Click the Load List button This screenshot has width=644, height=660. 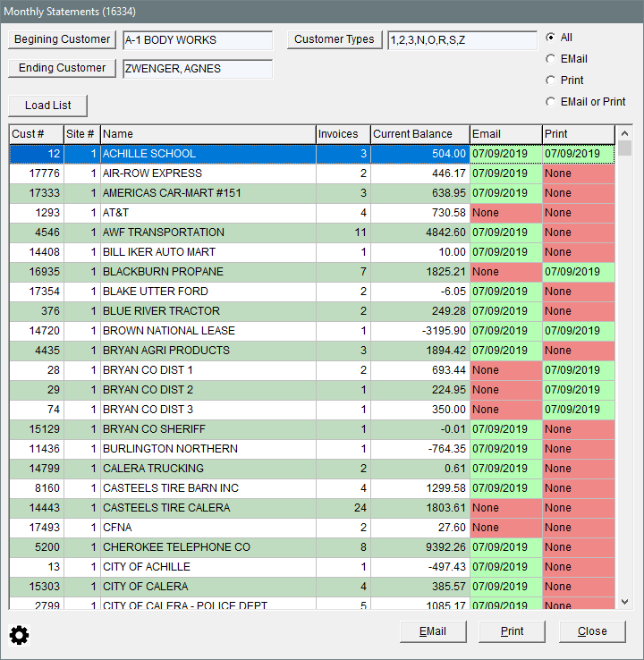(47, 106)
